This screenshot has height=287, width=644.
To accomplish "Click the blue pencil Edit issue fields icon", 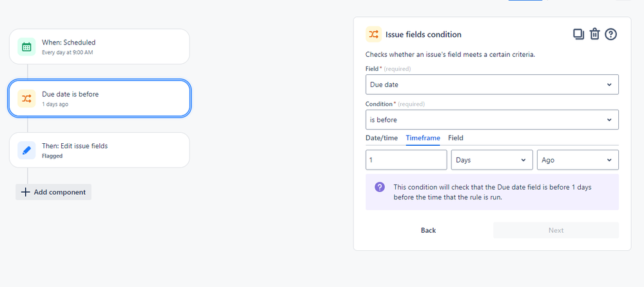I will (26, 150).
